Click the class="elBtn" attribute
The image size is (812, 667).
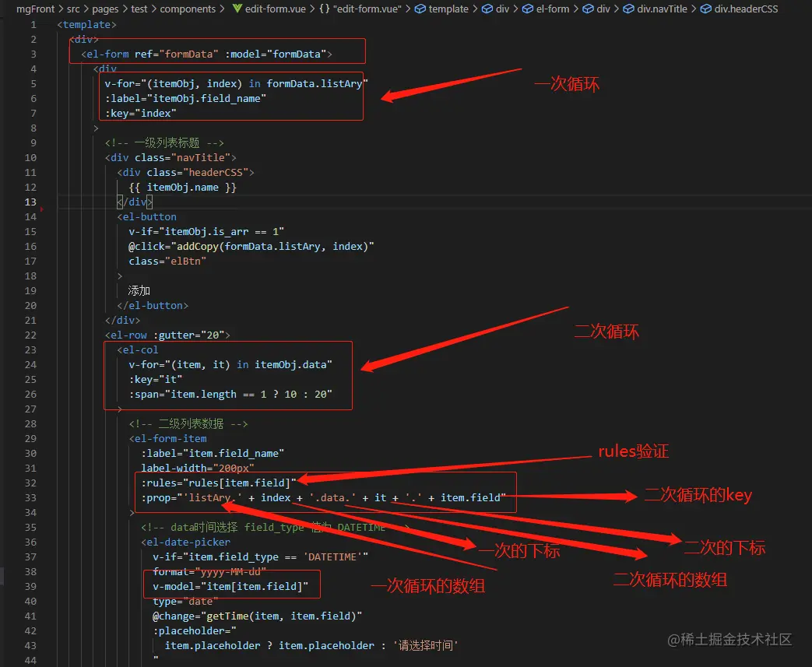167,261
